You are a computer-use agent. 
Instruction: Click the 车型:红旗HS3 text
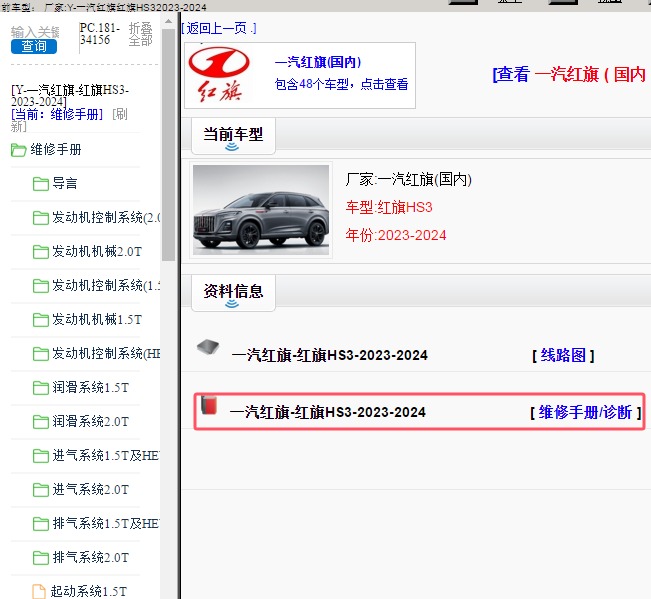click(389, 207)
